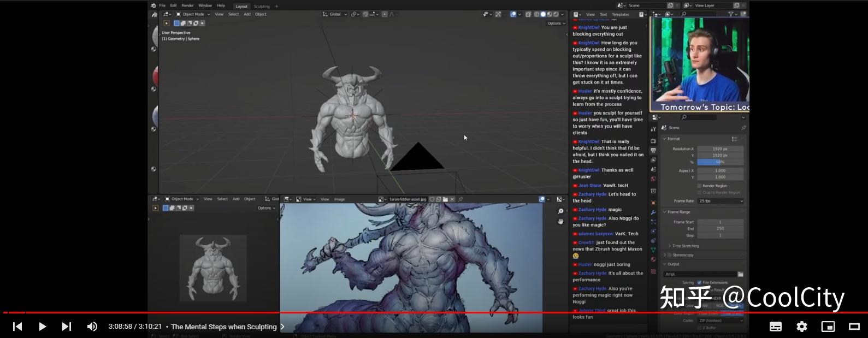The width and height of the screenshot is (868, 338).
Task: Open Object Mode dropdown in main viewport
Action: tap(193, 14)
